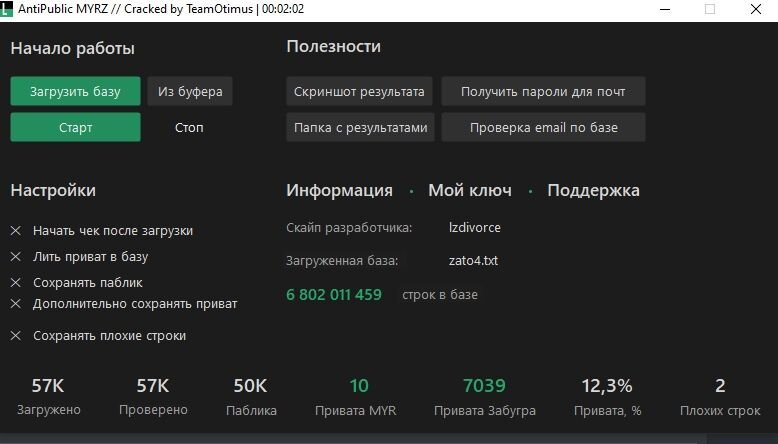Image resolution: width=778 pixels, height=444 pixels.
Task: Stop the process with Стоп
Action: tap(189, 127)
